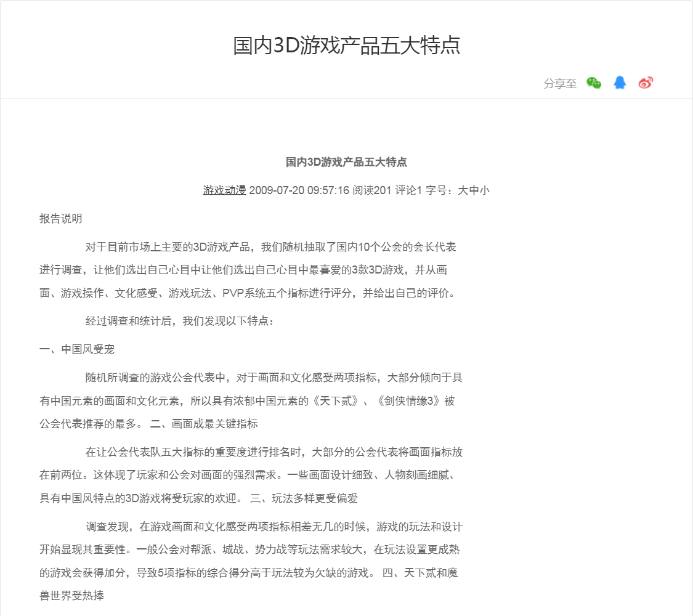Click the large page heading 国内3D游戏产品五大特点
Viewport: 693px width, 616px height.
tap(346, 46)
